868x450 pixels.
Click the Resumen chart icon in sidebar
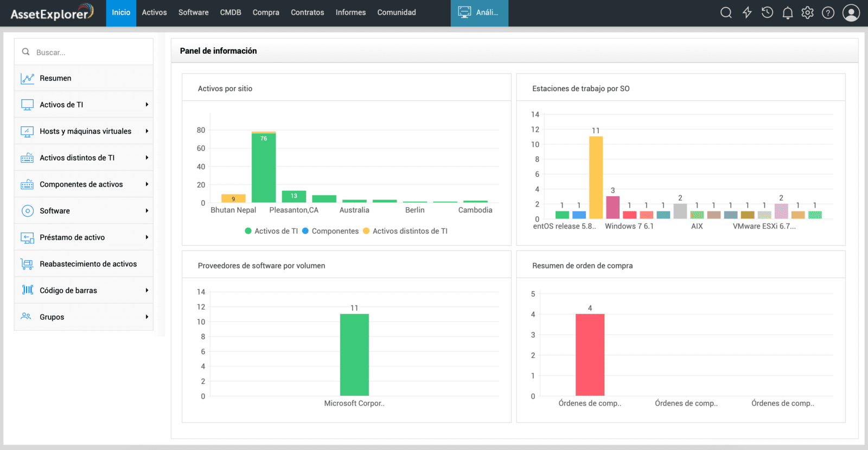pos(27,79)
